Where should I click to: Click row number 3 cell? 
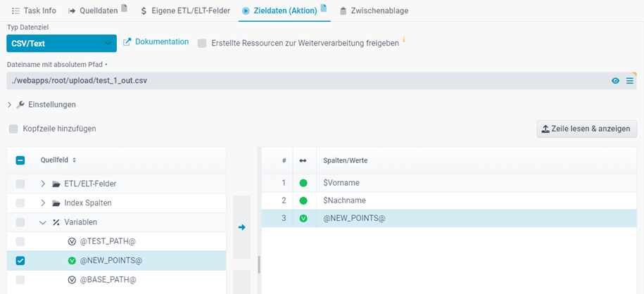(284, 219)
